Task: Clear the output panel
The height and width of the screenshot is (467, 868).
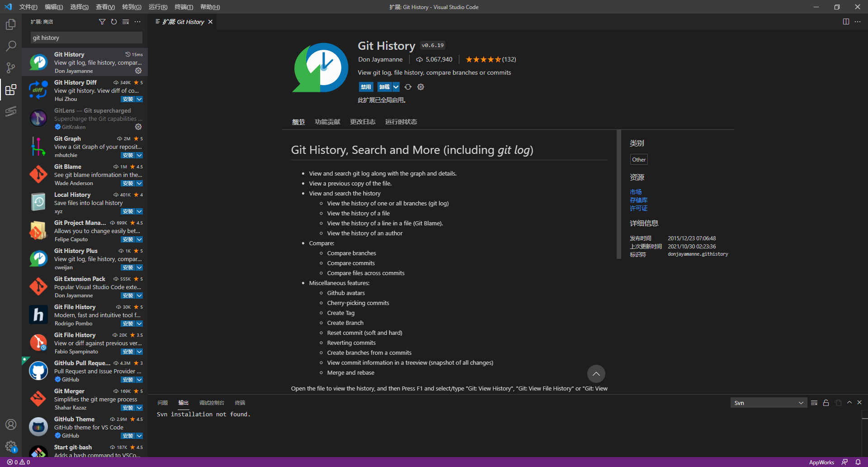Action: pyautogui.click(x=814, y=403)
